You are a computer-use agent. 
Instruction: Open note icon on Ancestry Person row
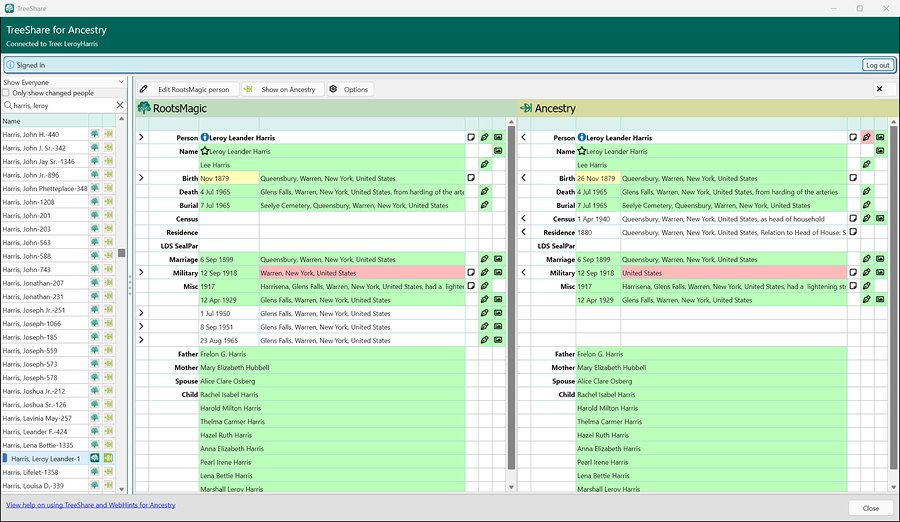point(853,137)
